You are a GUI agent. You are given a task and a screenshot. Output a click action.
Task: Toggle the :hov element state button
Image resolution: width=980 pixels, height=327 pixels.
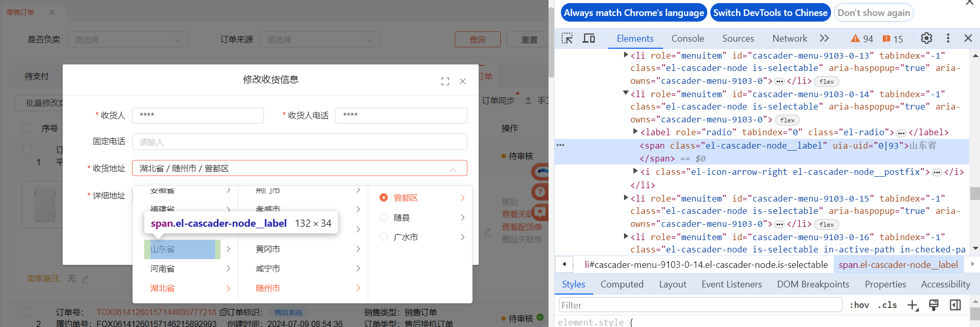tap(859, 305)
